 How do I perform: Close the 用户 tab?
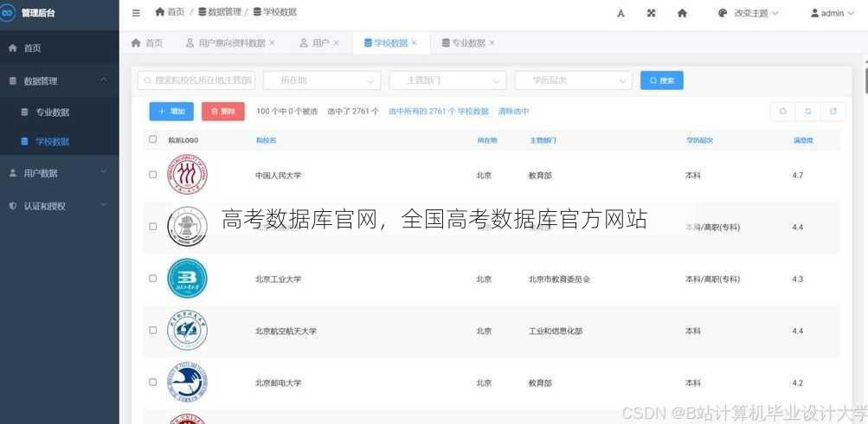pyautogui.click(x=336, y=42)
